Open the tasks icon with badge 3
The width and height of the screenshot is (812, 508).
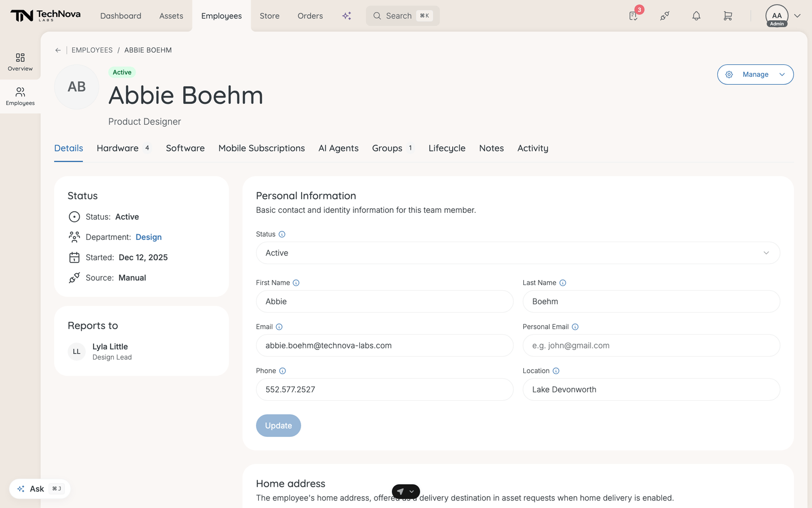(x=634, y=16)
